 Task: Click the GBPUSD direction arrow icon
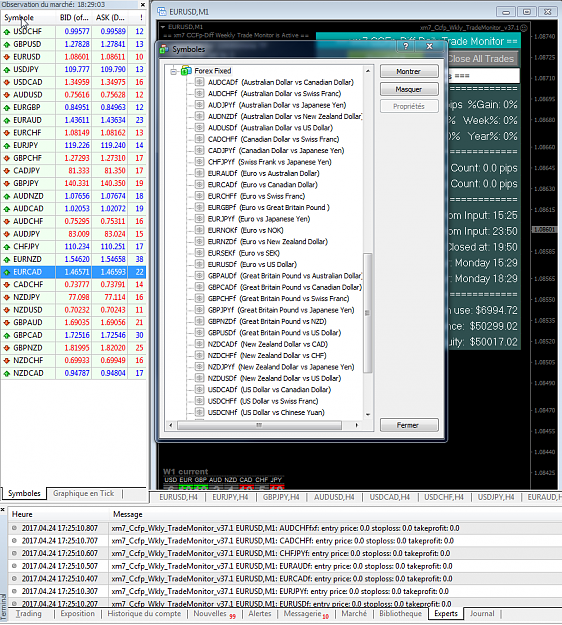pyautogui.click(x=7, y=44)
